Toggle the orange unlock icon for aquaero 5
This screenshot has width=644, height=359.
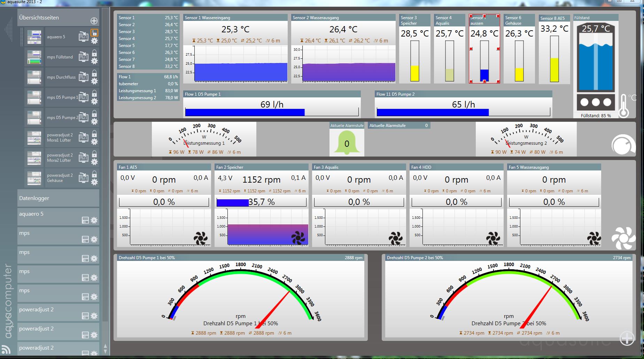pyautogui.click(x=94, y=33)
